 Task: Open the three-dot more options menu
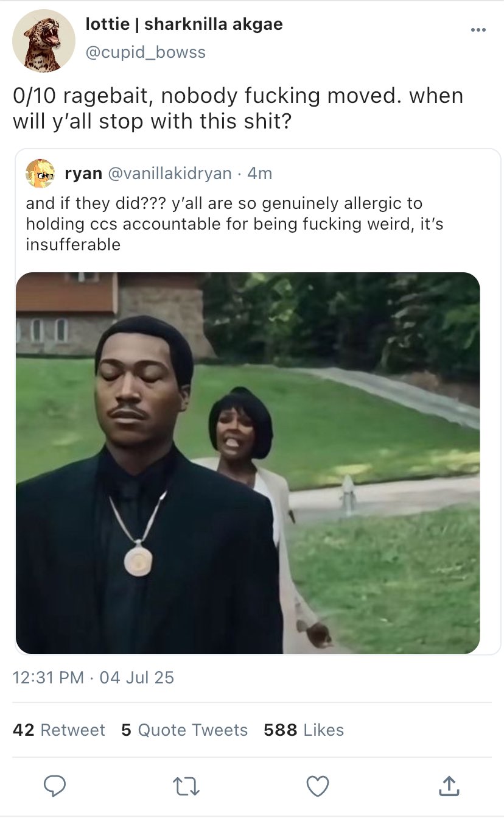(478, 30)
